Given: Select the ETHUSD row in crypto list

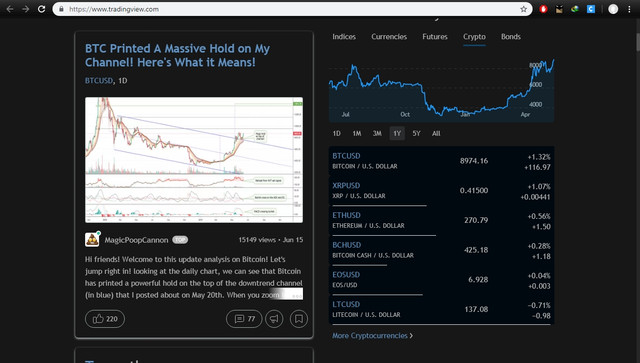Looking at the screenshot, I should tap(441, 221).
